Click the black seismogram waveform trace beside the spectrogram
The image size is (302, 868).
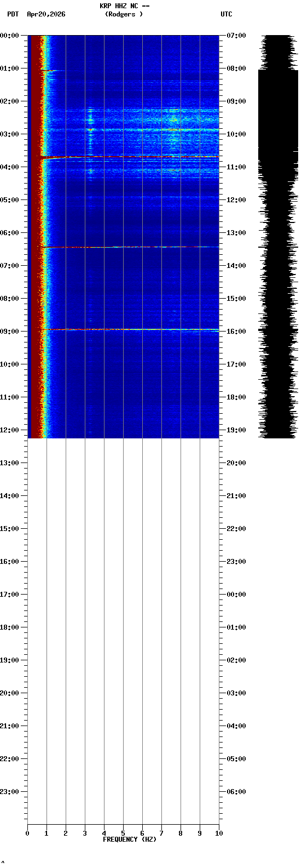pos(278,237)
